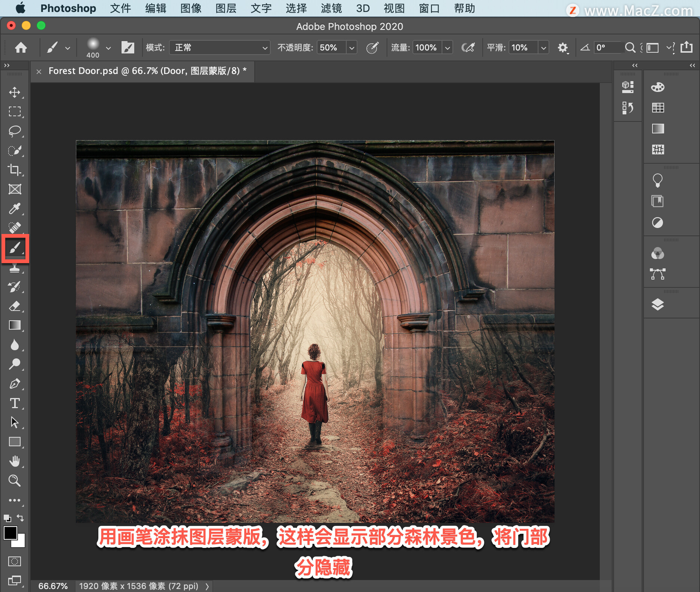The height and width of the screenshot is (592, 700).
Task: Select the Clone Stamp tool
Action: click(x=15, y=268)
